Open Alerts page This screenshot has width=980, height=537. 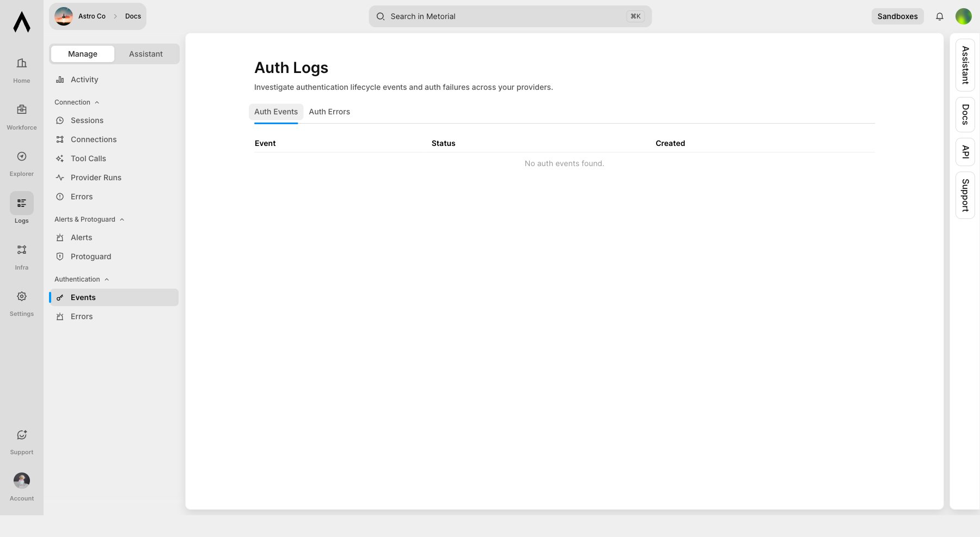pyautogui.click(x=114, y=237)
